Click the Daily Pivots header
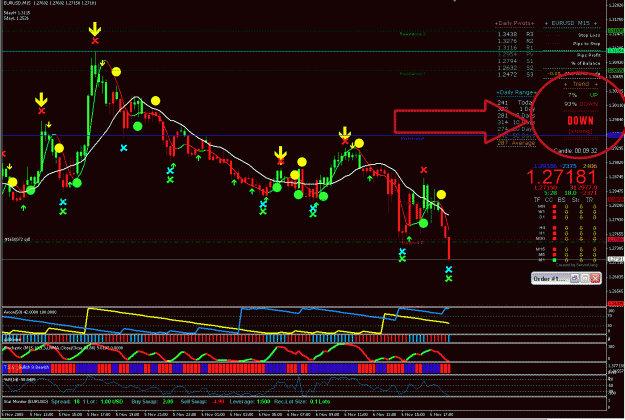Viewport: 625px width, 420px height. (515, 23)
